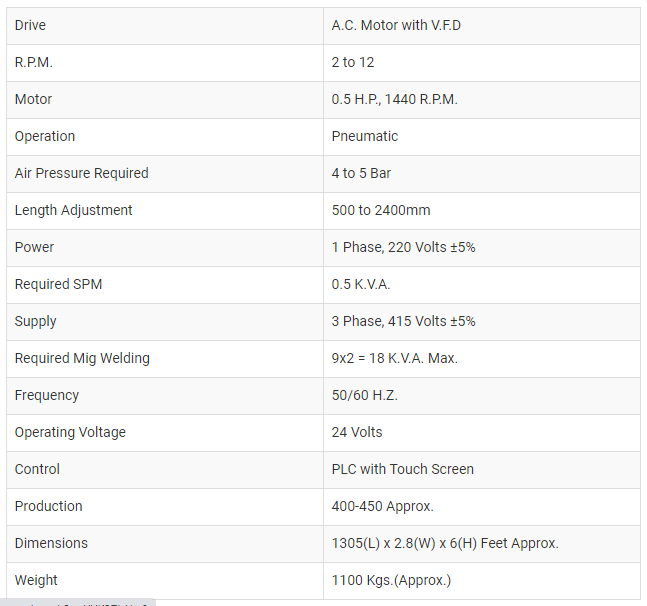The image size is (647, 606).
Task: Select the 4 to 5 Bar value
Action: 361,174
